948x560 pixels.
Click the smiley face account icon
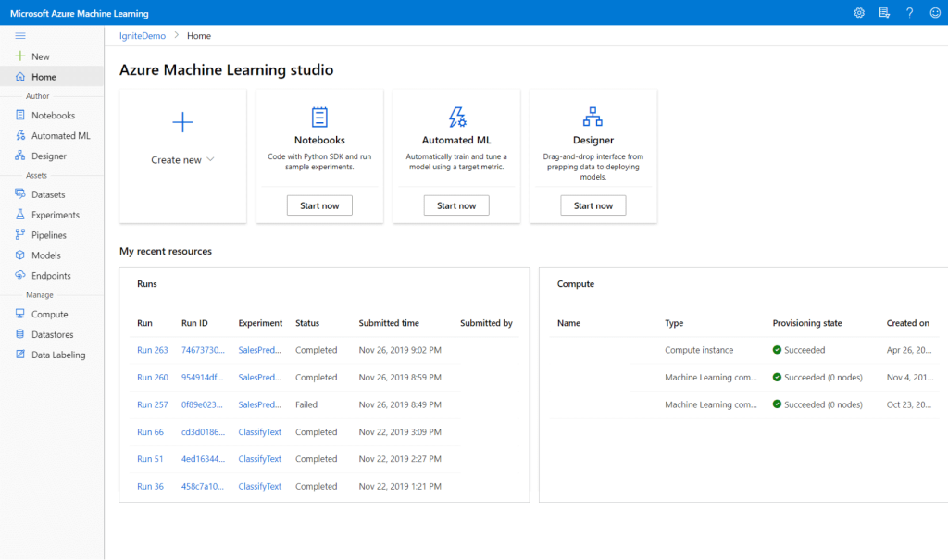click(x=935, y=13)
